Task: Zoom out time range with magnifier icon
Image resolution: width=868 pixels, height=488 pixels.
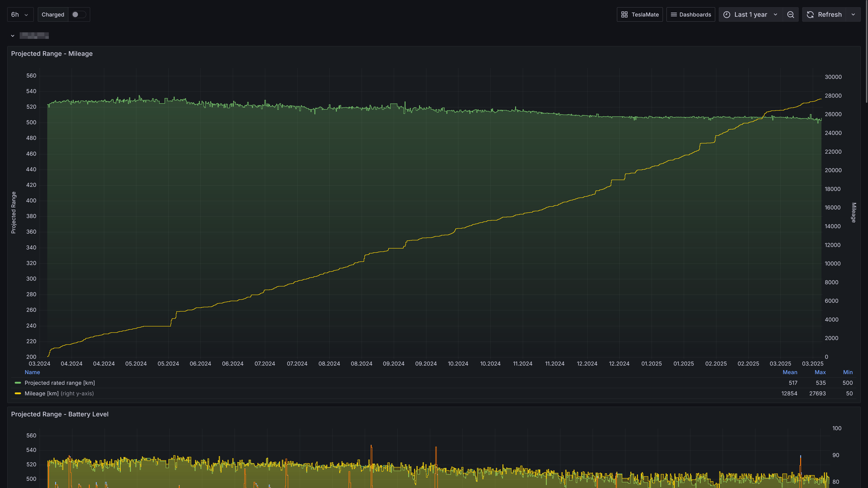Action: tap(790, 14)
